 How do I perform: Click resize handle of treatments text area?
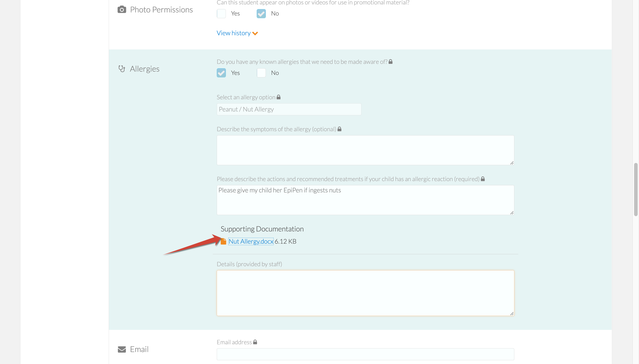tap(512, 213)
